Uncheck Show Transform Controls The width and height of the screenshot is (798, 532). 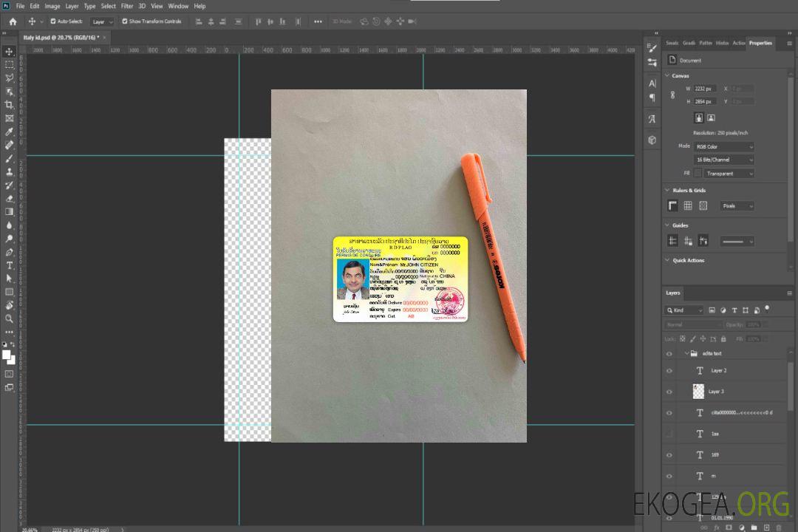click(x=125, y=21)
